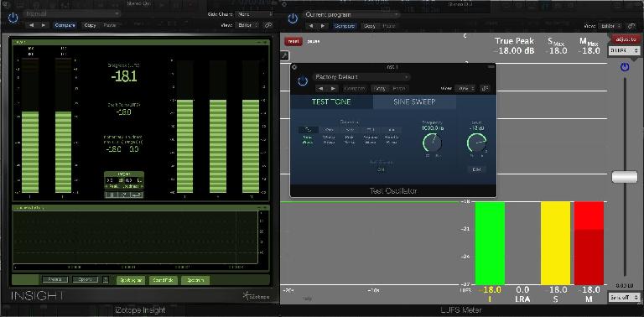Switch to the SINE SWEEP tab
The height and width of the screenshot is (317, 644).
coord(414,101)
